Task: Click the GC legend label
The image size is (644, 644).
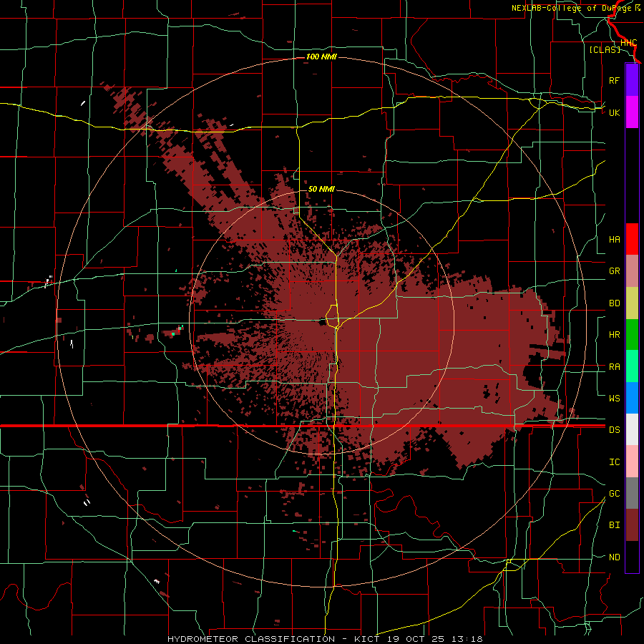Action: pyautogui.click(x=614, y=494)
